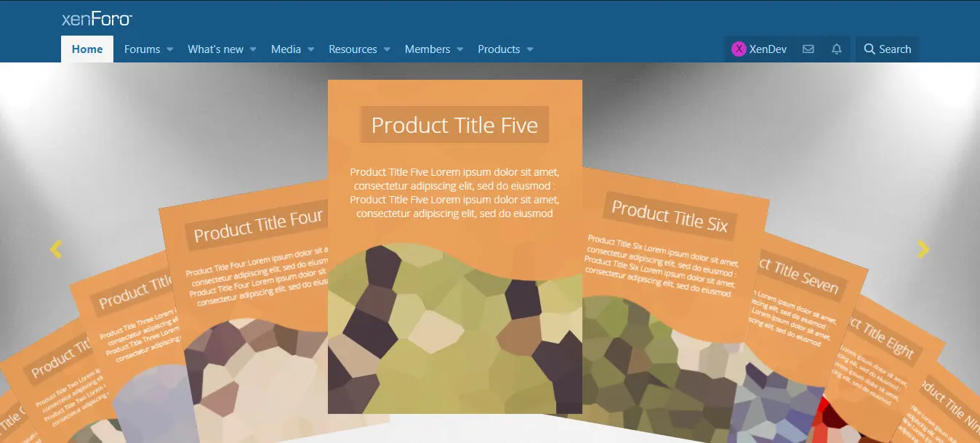Select the Product Title Five card
The image size is (980, 443).
455,247
